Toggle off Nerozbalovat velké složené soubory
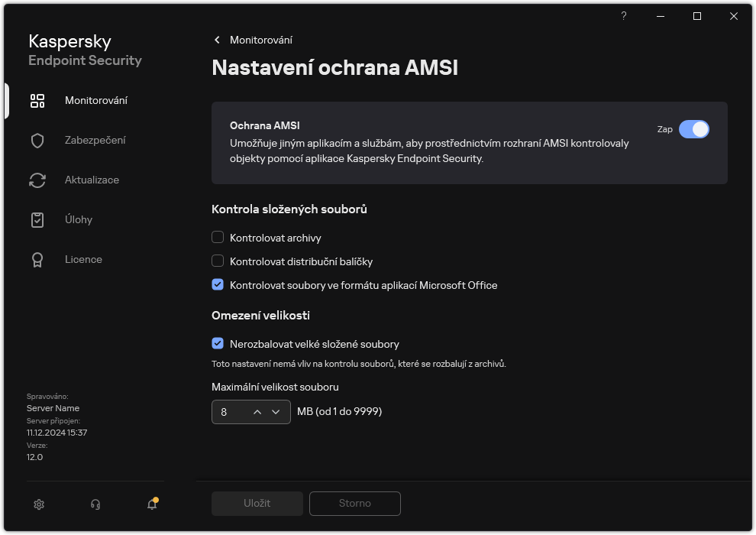Screen dimensions: 756x535 pyautogui.click(x=218, y=344)
